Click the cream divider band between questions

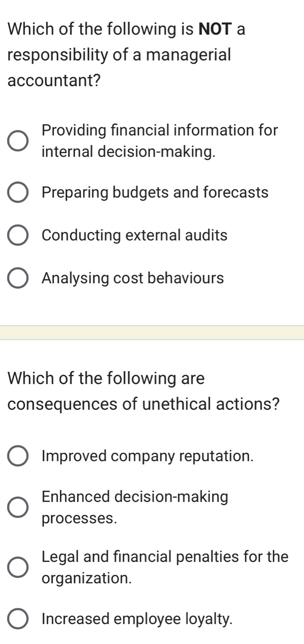pos(152,333)
